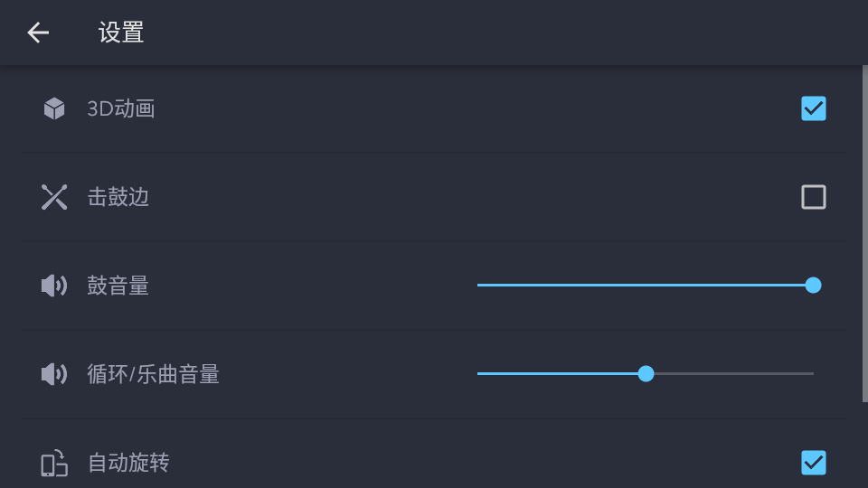
Task: Click the speaker icon beside 循环/乐曲音量
Action: 54,374
